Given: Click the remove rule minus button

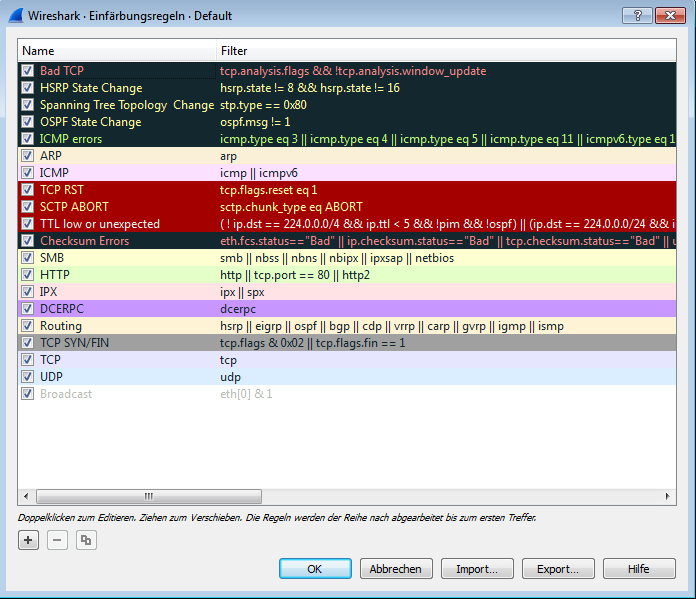Looking at the screenshot, I should click(57, 540).
